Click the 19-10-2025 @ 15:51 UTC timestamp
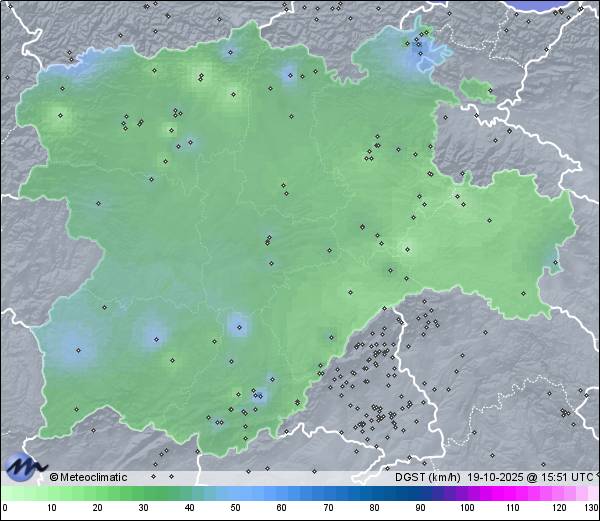 tap(522, 478)
